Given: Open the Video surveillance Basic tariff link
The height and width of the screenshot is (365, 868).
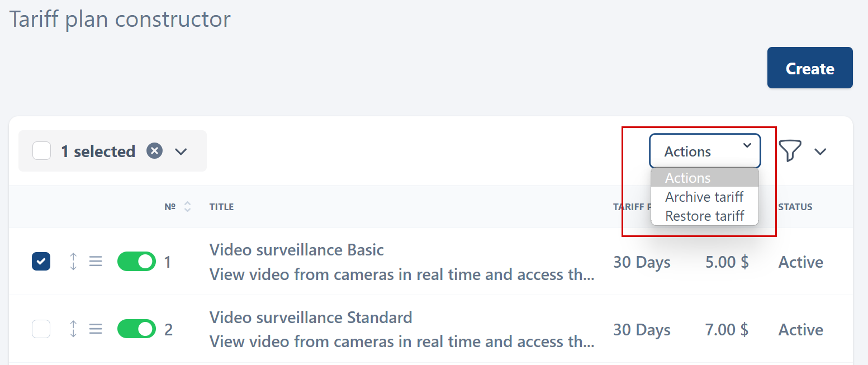Looking at the screenshot, I should (x=296, y=250).
